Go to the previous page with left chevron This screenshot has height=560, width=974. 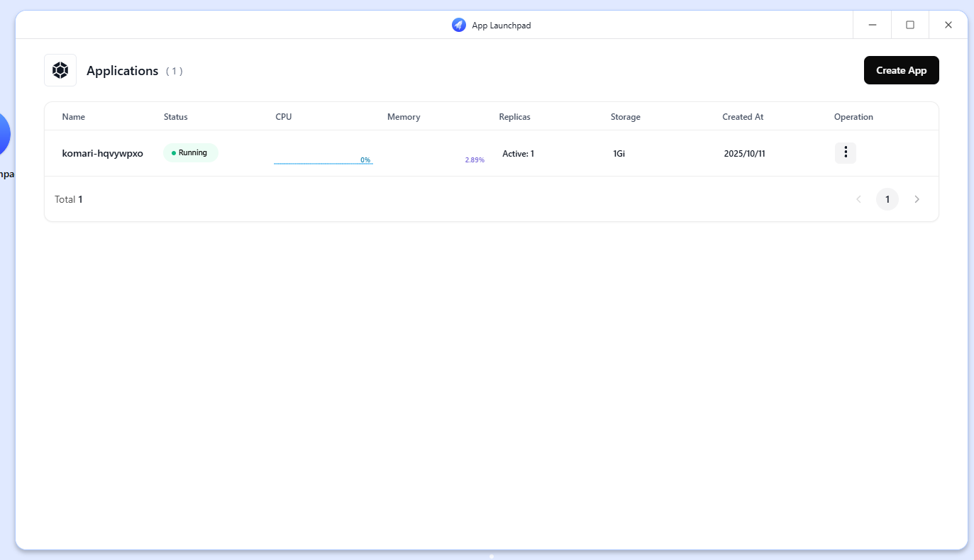(x=858, y=199)
